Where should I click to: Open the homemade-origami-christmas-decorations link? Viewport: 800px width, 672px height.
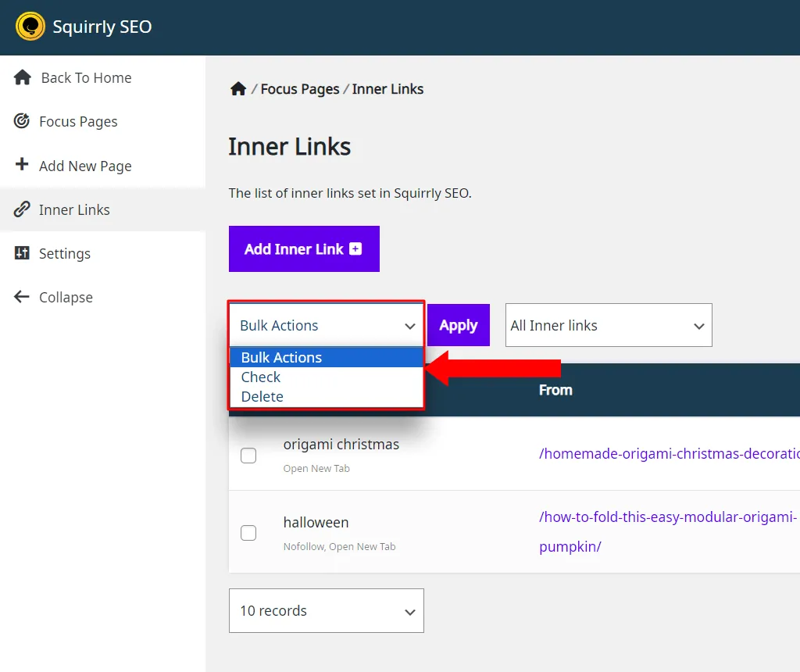[x=669, y=454]
